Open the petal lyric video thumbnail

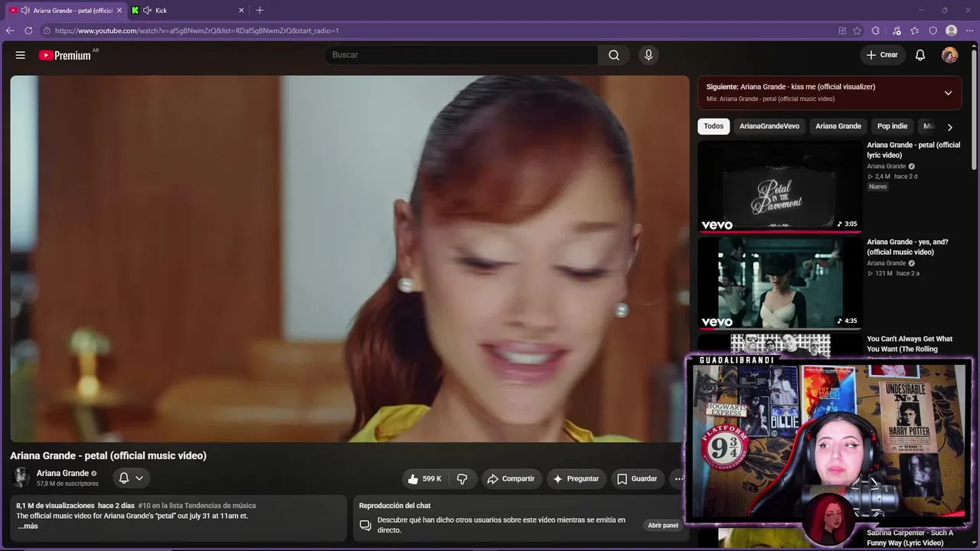(779, 186)
